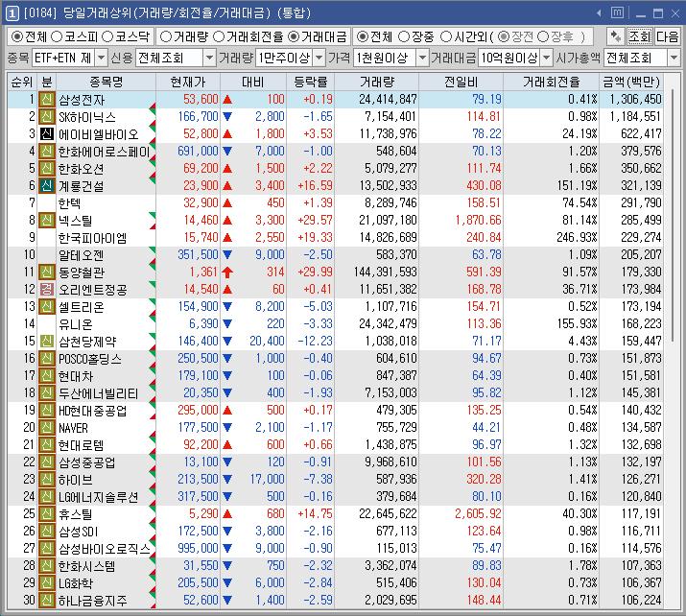Click the 신 badge for 하나금융지주
This screenshot has height=616, width=686.
(x=46, y=601)
